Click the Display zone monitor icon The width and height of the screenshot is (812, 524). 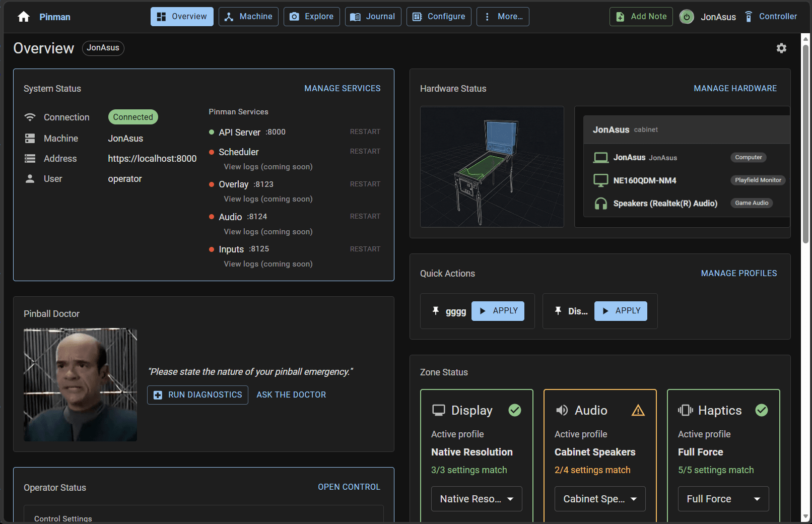click(x=439, y=410)
